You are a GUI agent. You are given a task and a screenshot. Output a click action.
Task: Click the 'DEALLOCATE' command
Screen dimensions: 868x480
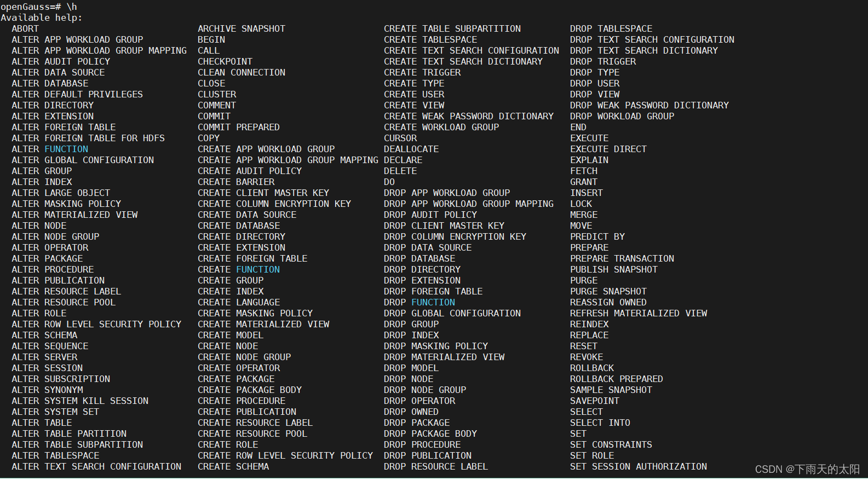(411, 149)
